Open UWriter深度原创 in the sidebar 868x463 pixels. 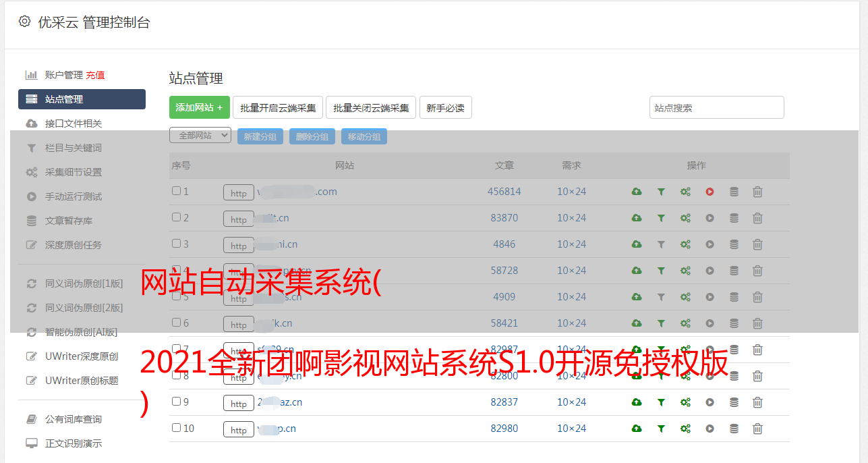pyautogui.click(x=82, y=356)
